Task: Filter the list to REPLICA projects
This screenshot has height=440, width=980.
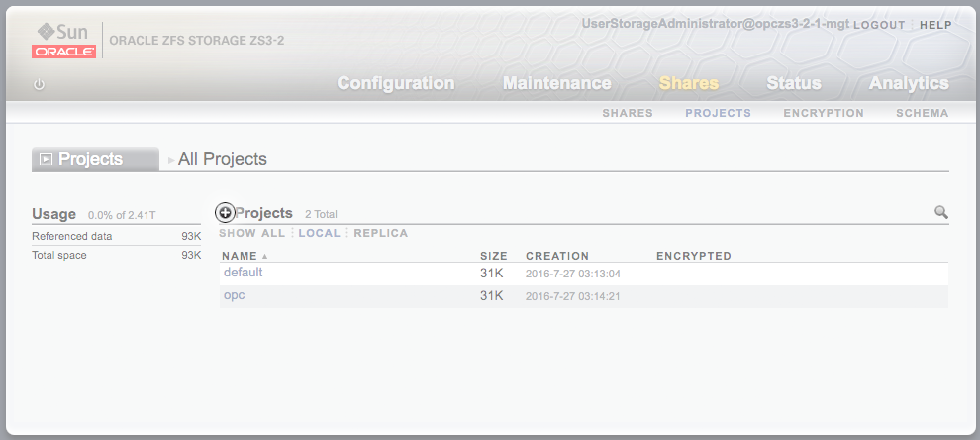Action: click(x=381, y=233)
